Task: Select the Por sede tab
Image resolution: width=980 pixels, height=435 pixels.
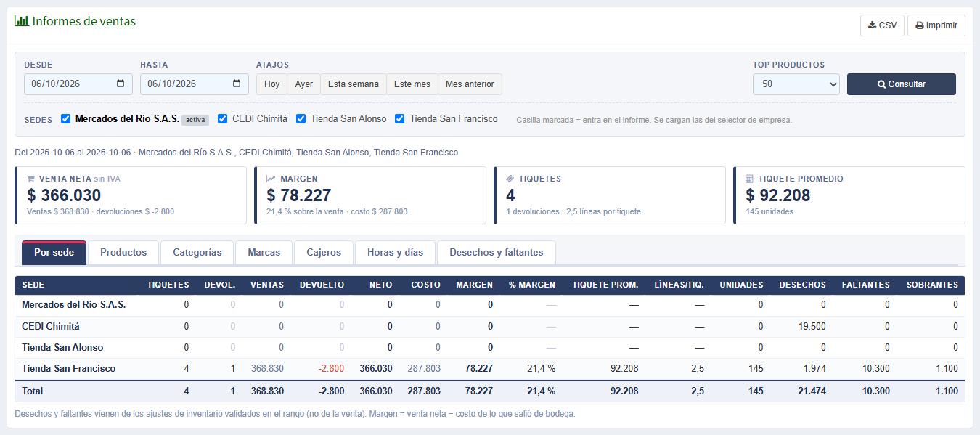Action: tap(54, 253)
